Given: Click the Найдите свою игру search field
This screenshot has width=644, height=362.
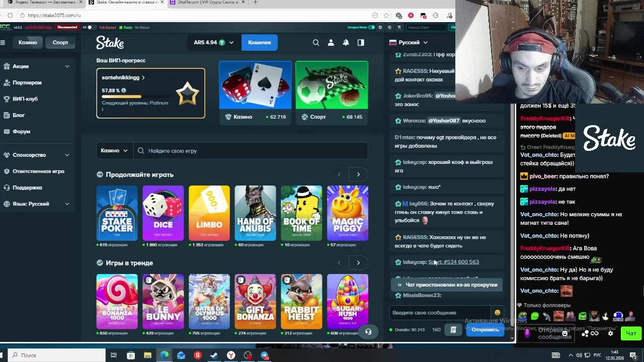Looking at the screenshot, I should [251, 151].
